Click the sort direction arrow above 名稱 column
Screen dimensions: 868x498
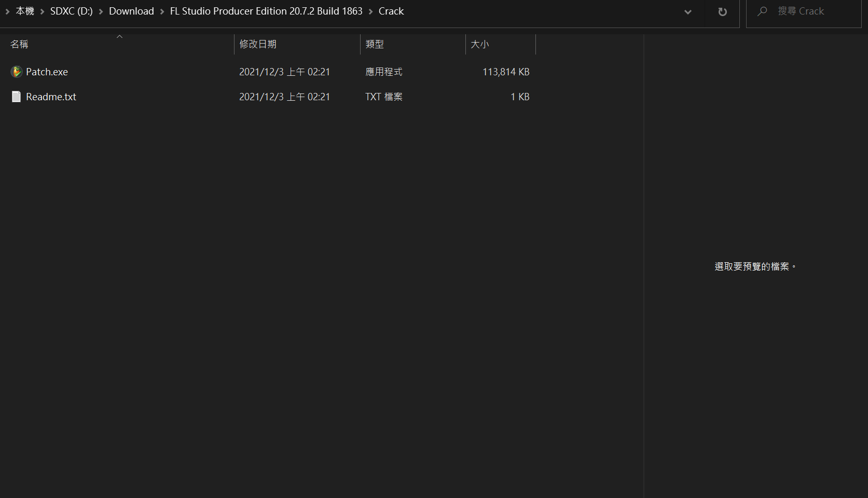tap(119, 36)
